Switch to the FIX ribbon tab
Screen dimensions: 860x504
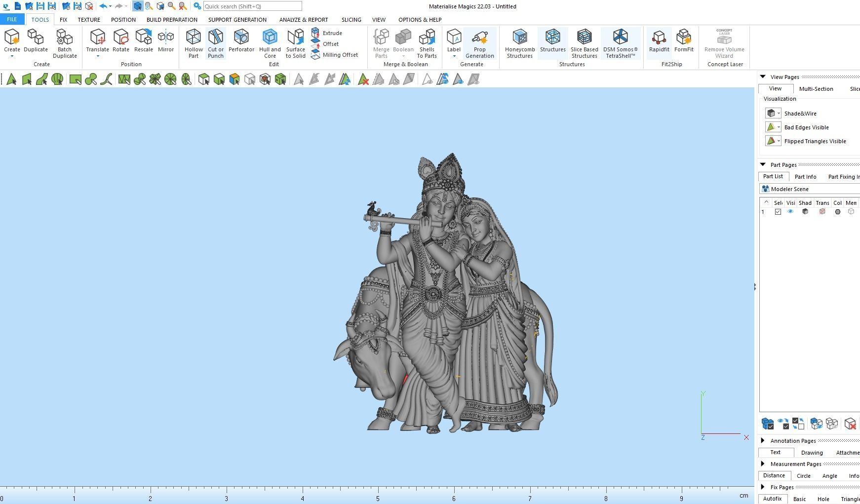point(63,20)
